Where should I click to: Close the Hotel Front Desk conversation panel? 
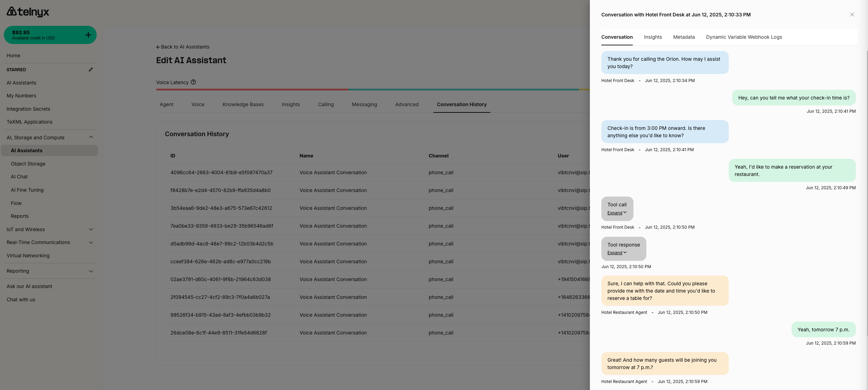pyautogui.click(x=852, y=14)
